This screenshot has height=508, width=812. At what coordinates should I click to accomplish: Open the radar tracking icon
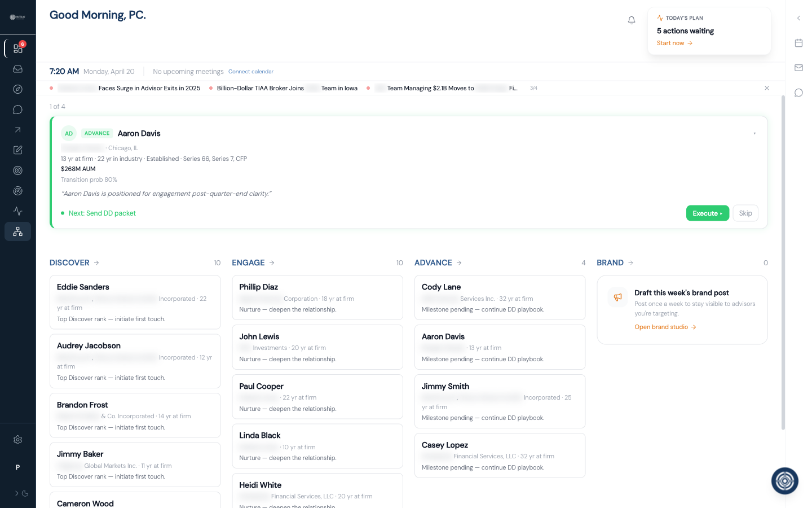(x=17, y=190)
